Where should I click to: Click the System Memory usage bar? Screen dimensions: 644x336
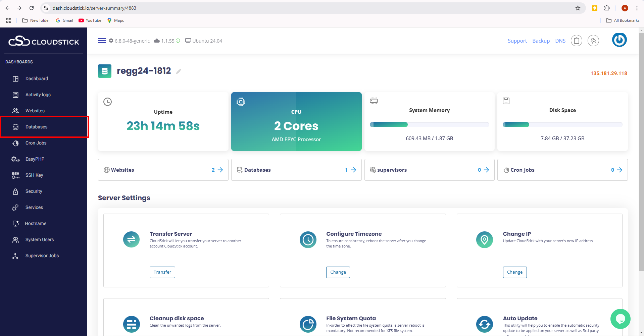[x=429, y=125]
